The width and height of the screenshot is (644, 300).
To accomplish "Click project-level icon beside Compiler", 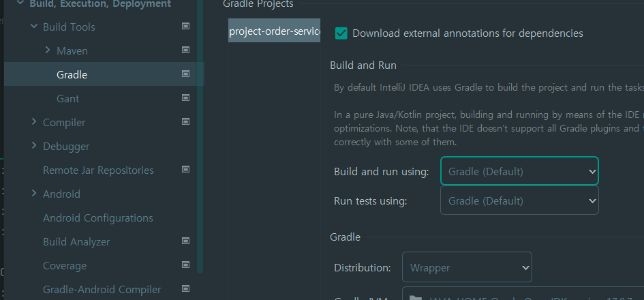I will pos(185,121).
